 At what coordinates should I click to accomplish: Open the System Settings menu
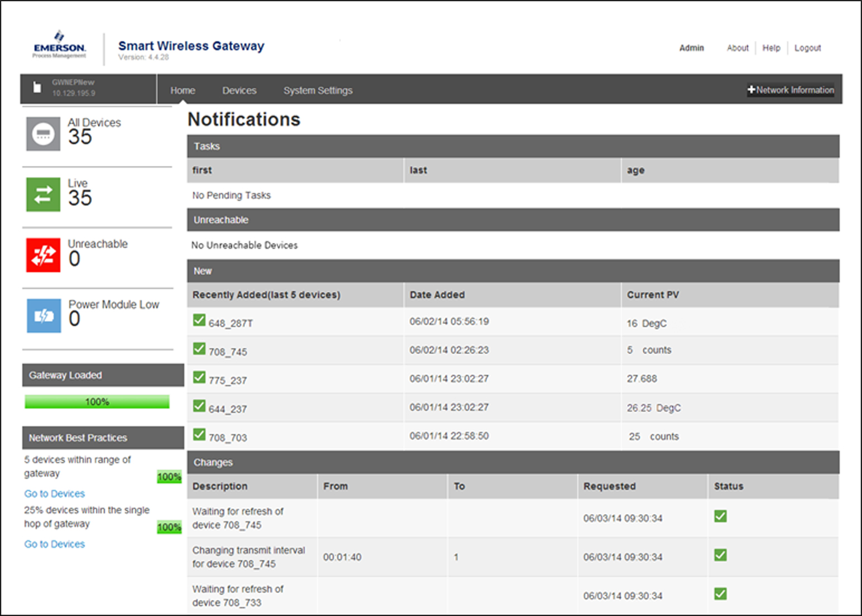pyautogui.click(x=318, y=90)
